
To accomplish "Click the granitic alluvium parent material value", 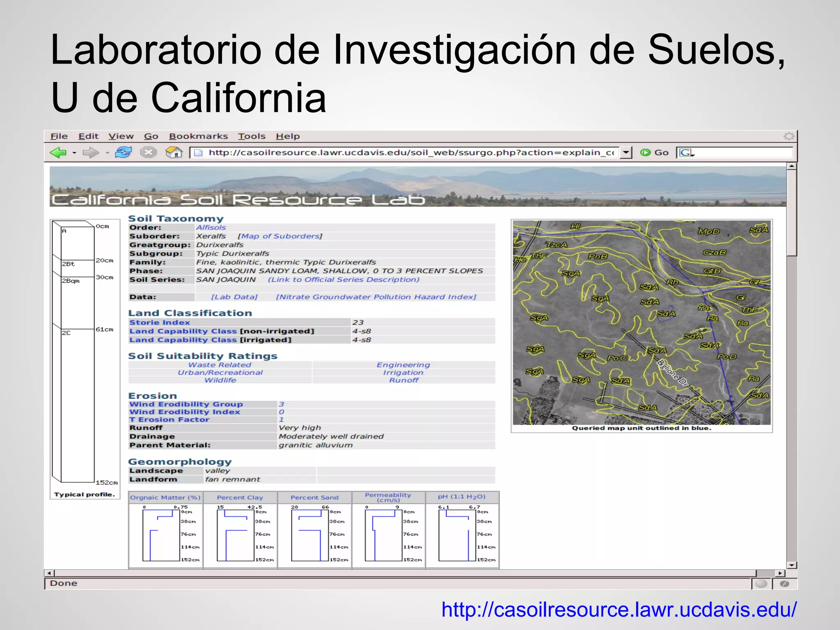I will (315, 445).
